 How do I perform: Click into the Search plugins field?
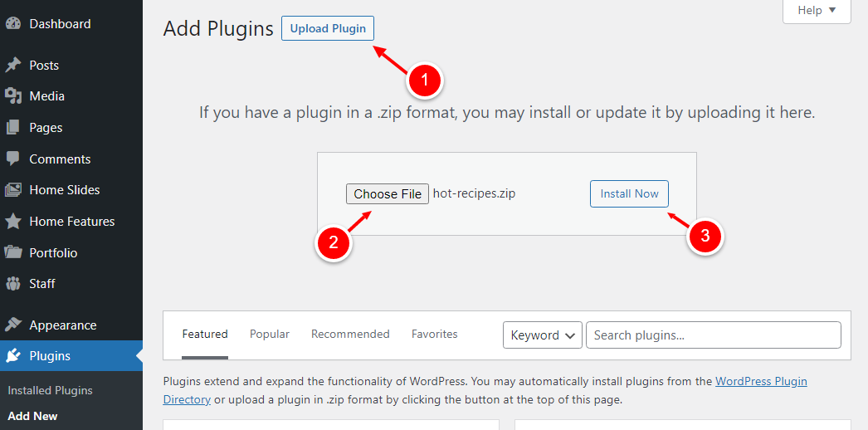(x=714, y=335)
